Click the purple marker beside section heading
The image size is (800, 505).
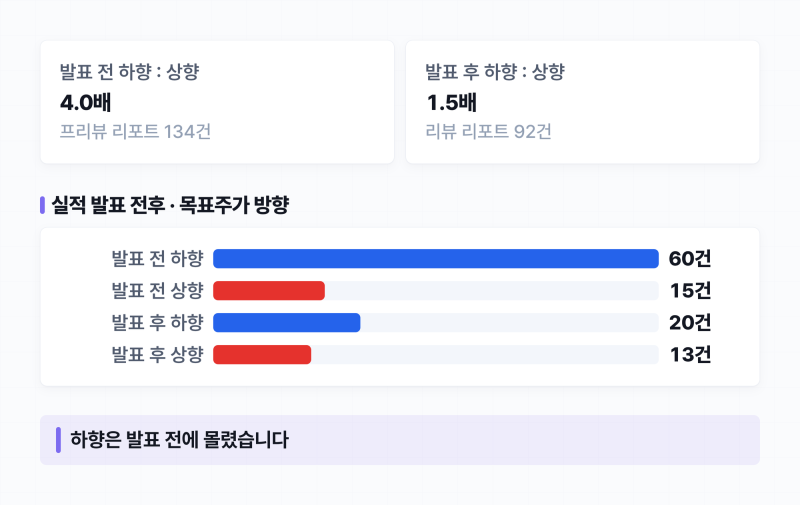click(x=42, y=205)
